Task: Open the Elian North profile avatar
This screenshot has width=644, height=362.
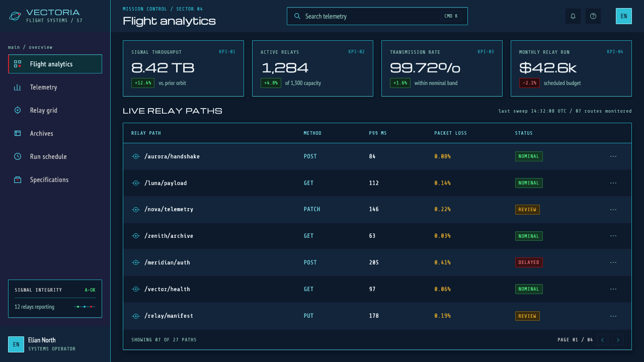Action: tap(16, 344)
